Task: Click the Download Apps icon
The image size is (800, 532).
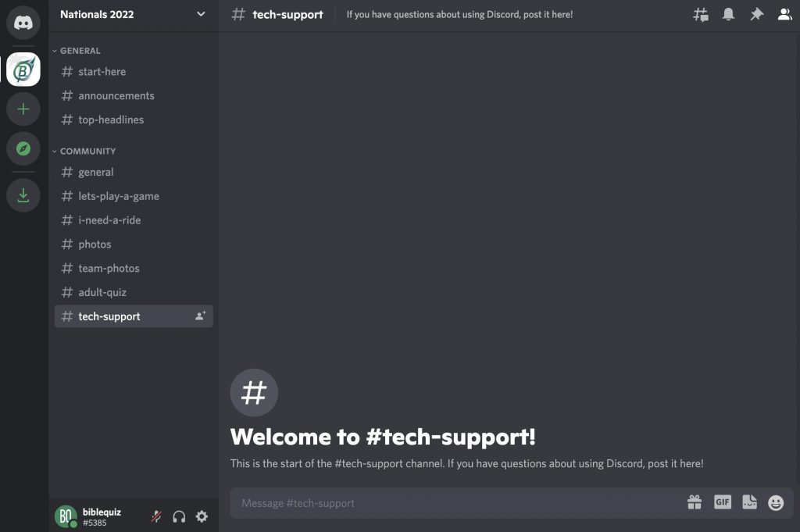Action: 23,195
